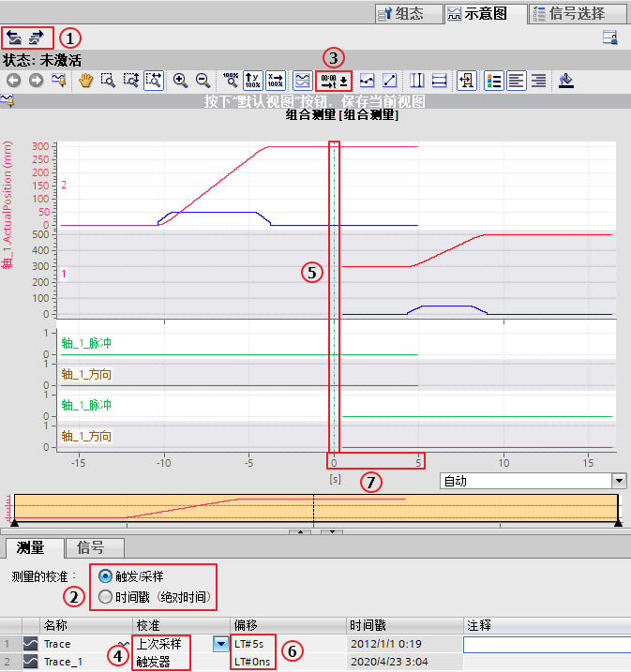
Task: Select the horizontal zoom selection tool
Action: click(x=154, y=81)
